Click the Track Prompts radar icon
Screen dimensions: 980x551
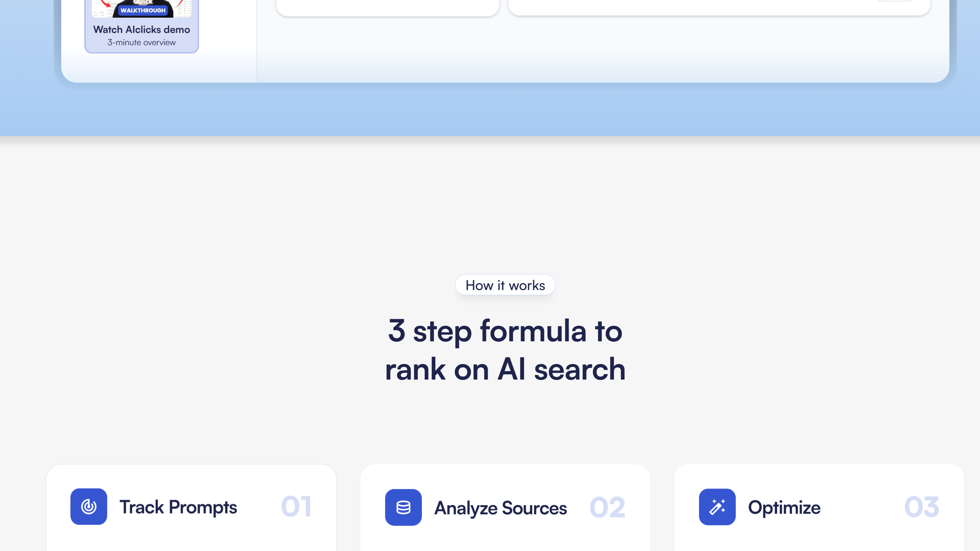pos(89,506)
